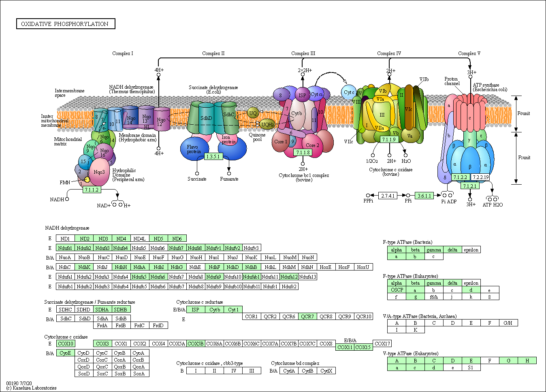Click the highlighted ND4 gene box
The height and width of the screenshot is (392, 546).
tap(121, 239)
